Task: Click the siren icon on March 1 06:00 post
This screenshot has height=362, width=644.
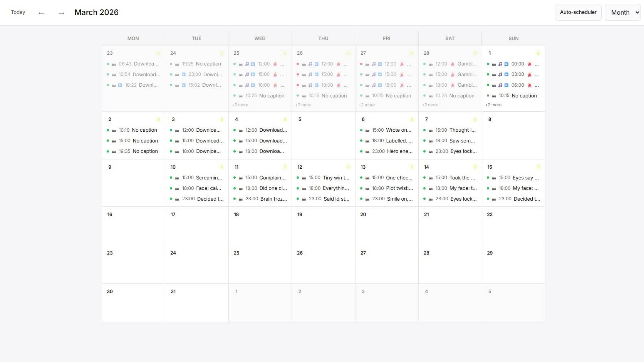Action: pos(530,85)
